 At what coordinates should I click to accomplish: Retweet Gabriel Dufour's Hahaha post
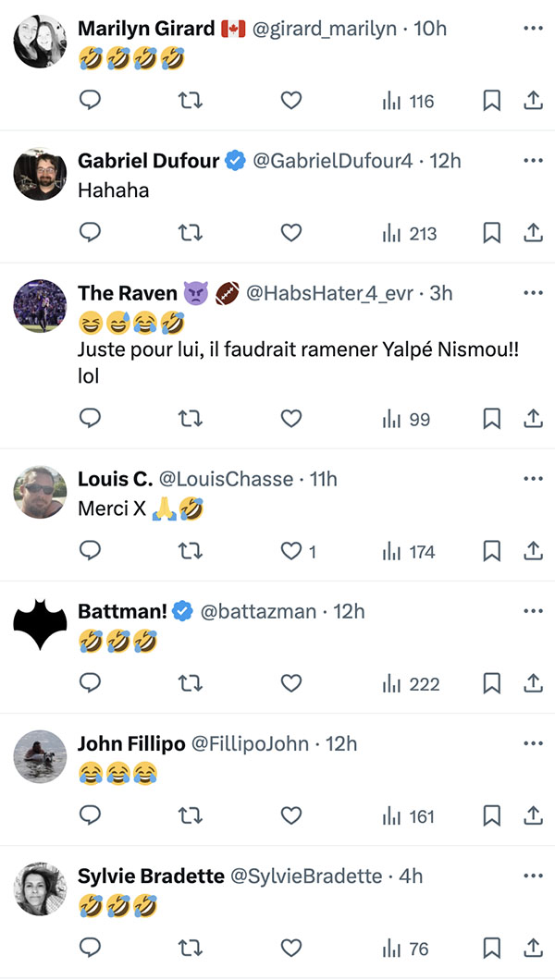[x=191, y=233]
